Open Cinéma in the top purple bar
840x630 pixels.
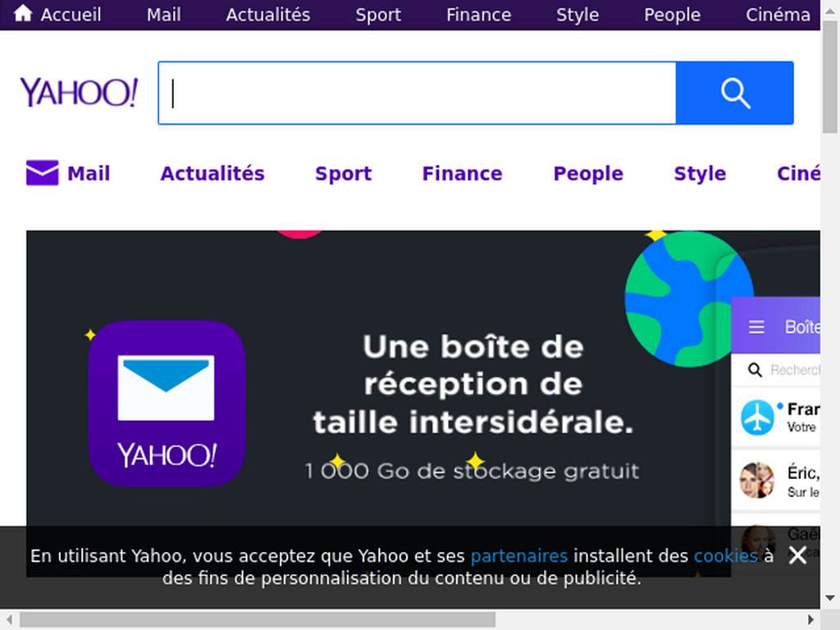pos(778,15)
